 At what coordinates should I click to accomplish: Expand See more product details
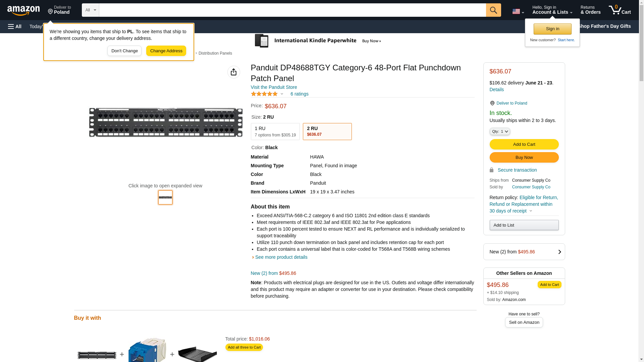point(281,257)
